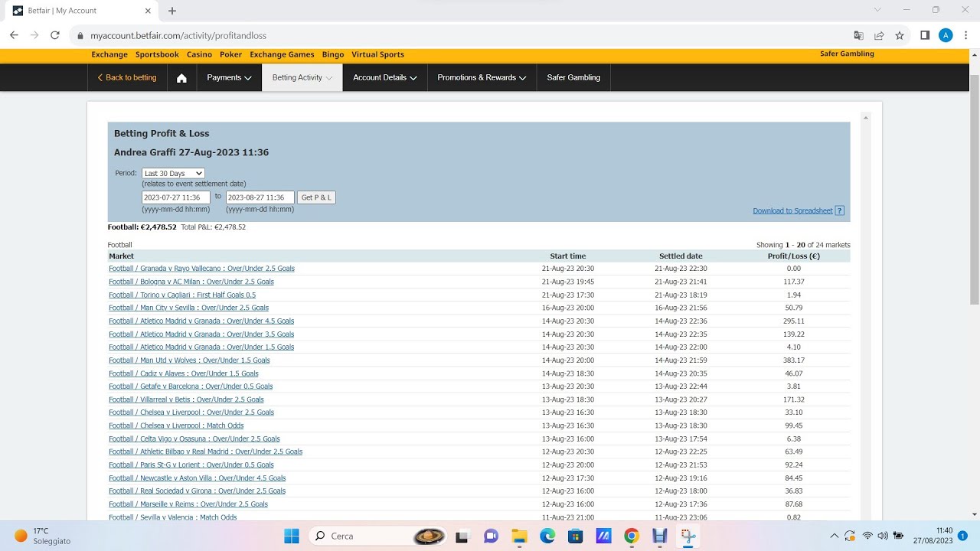Bookmark this page with star icon
Screen dimensions: 980x551
[x=900, y=35]
